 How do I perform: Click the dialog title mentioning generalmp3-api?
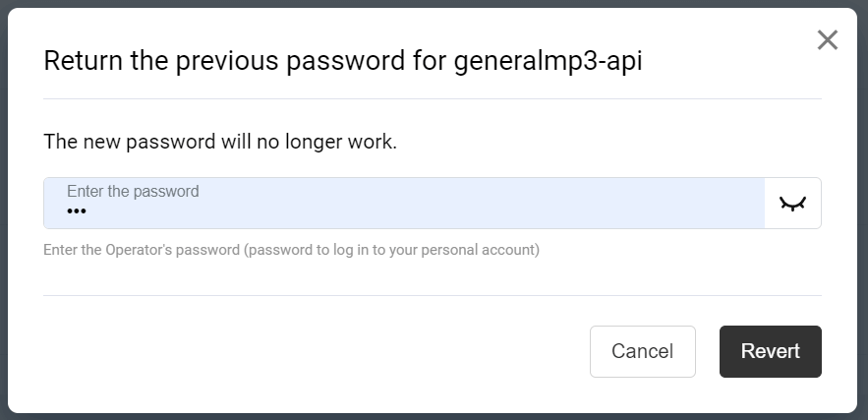(x=349, y=62)
